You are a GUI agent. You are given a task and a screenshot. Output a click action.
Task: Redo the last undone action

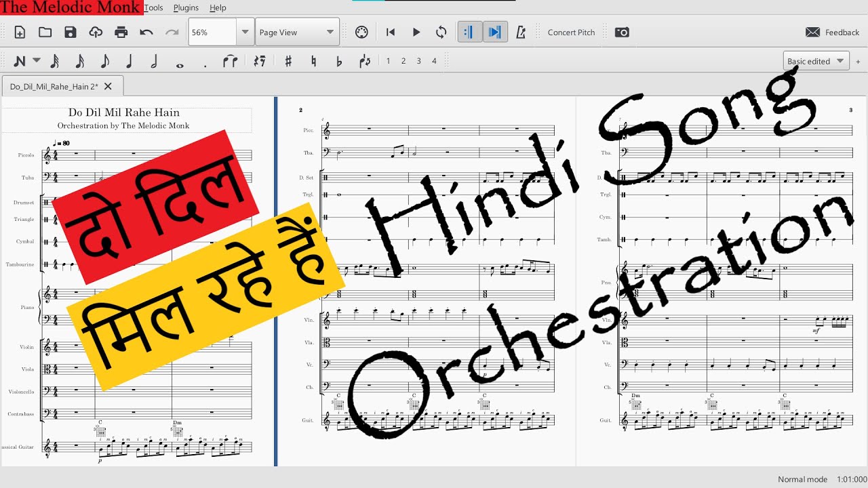point(172,33)
